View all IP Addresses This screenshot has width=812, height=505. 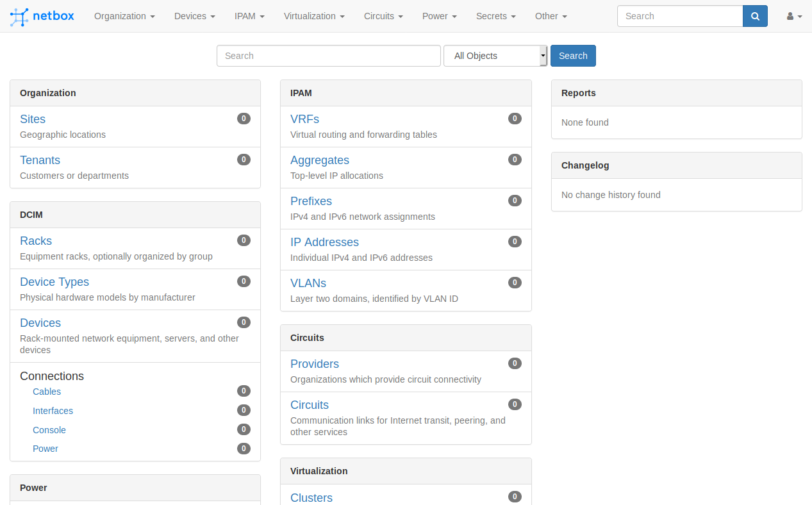pos(324,242)
